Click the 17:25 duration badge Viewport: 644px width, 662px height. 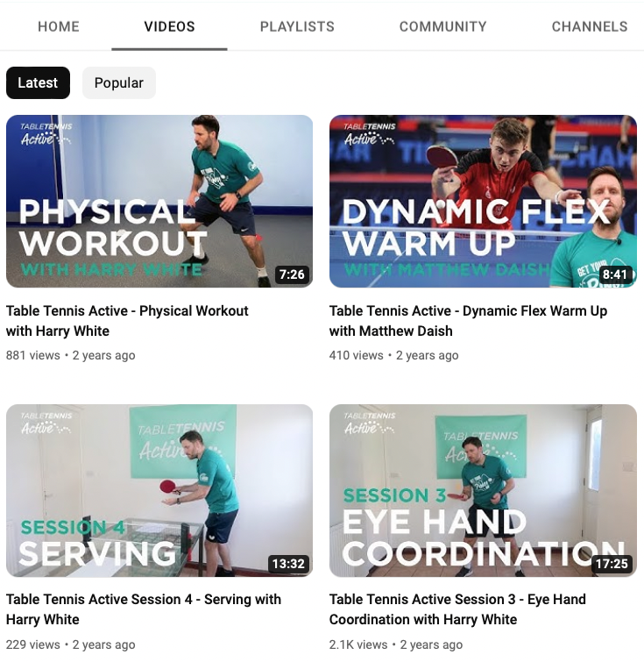click(x=612, y=564)
